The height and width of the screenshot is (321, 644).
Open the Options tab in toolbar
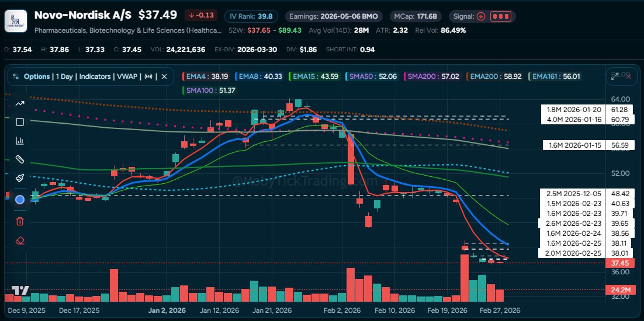coord(37,76)
